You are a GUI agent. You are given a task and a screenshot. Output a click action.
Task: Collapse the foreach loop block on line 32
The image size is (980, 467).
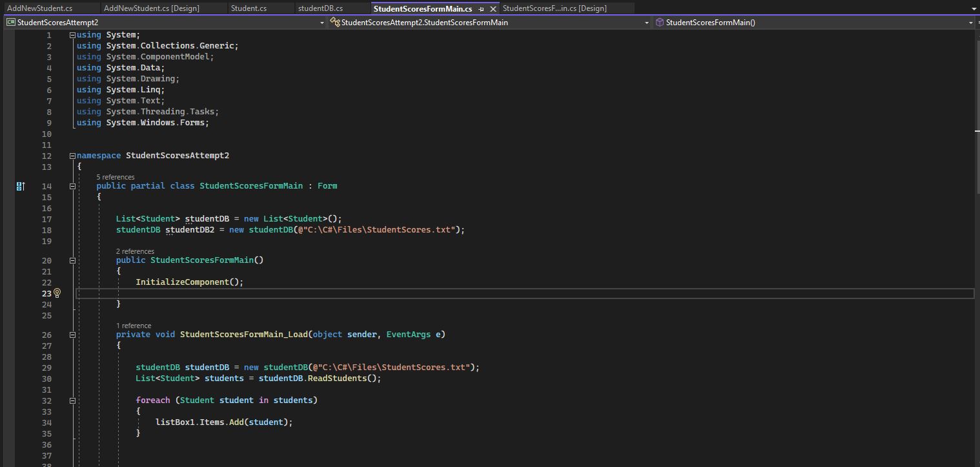coord(72,400)
